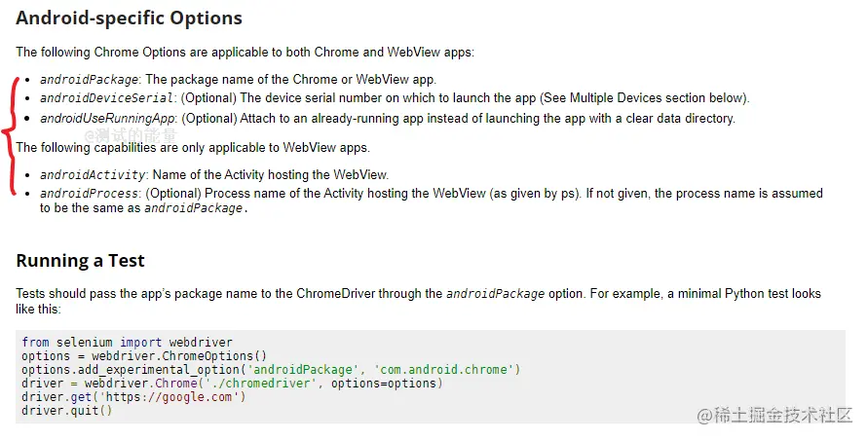Click 'See Multiple Devices section below' text
Screen dimensions: 868x440
click(643, 98)
